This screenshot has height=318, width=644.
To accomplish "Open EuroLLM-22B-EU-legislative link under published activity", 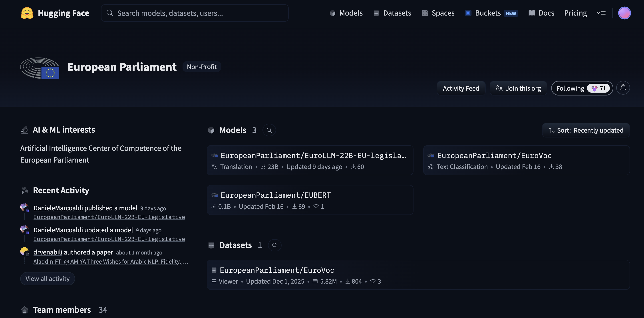I will pos(109,217).
